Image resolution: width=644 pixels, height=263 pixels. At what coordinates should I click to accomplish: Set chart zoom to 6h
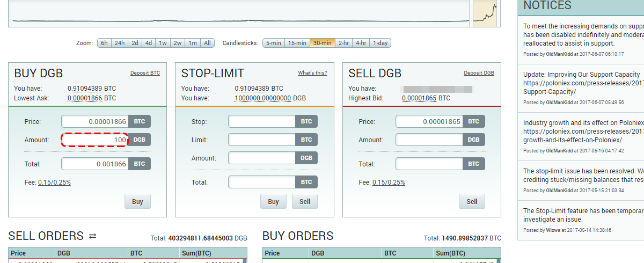(104, 43)
